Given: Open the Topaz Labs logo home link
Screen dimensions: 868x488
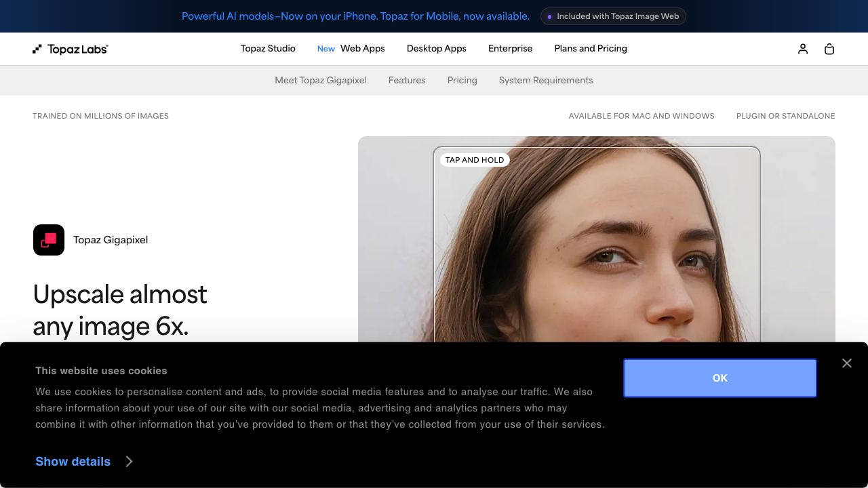Looking at the screenshot, I should point(71,49).
